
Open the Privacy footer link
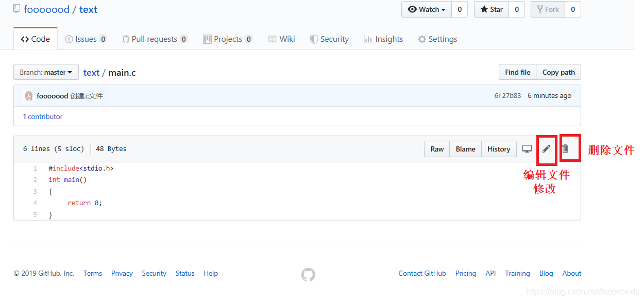[x=122, y=274]
